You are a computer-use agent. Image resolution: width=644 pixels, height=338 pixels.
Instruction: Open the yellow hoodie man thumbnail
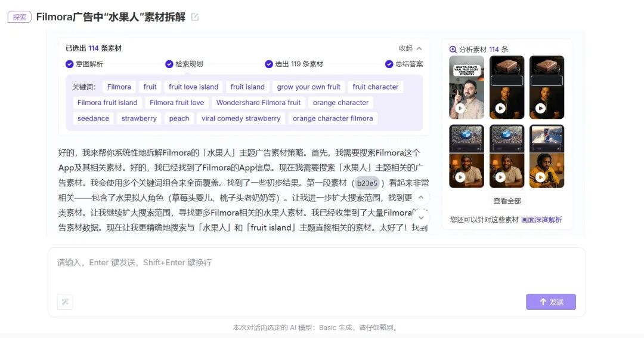[x=547, y=156]
